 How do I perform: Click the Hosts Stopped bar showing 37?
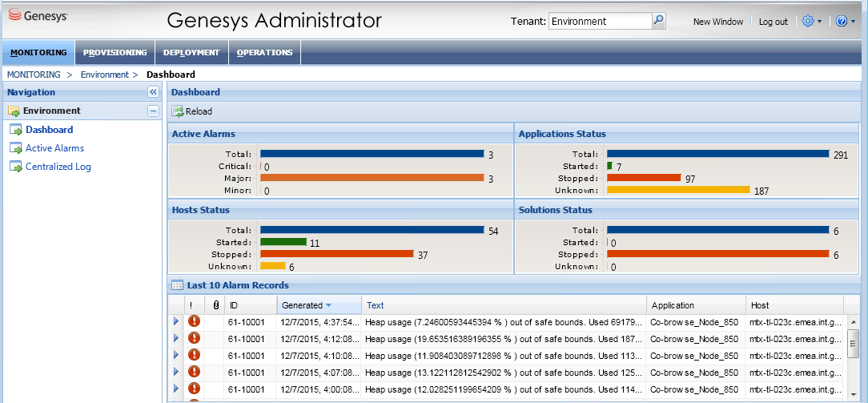tap(337, 254)
